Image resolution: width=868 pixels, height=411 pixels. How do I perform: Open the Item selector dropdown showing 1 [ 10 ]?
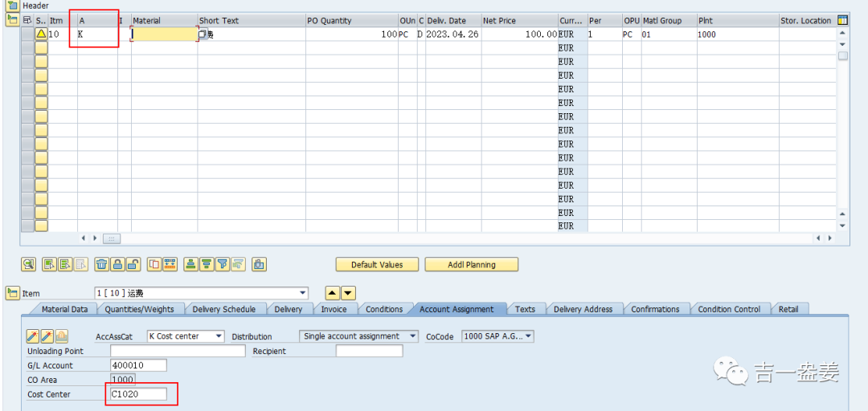302,293
